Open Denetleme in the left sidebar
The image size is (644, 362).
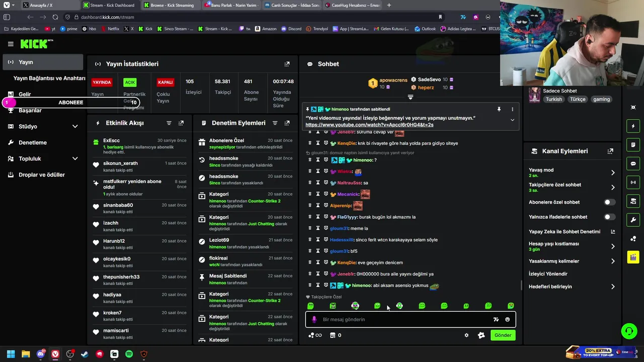43,142
